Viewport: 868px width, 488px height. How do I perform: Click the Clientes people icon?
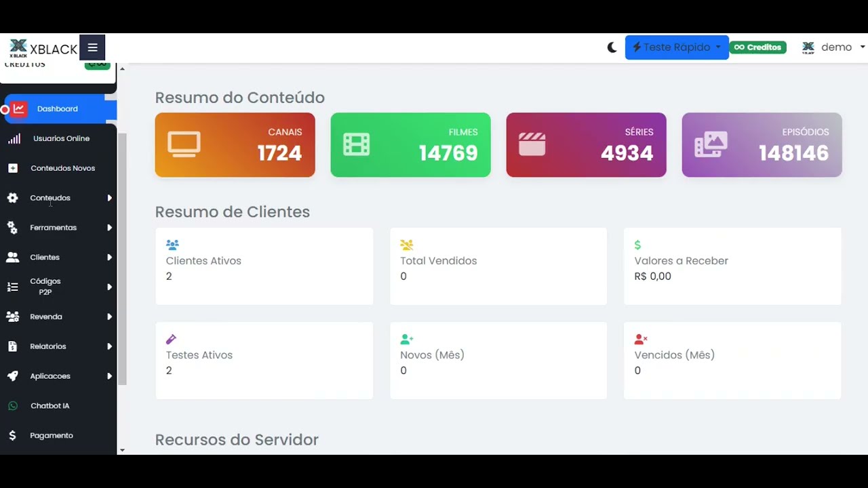(x=12, y=258)
